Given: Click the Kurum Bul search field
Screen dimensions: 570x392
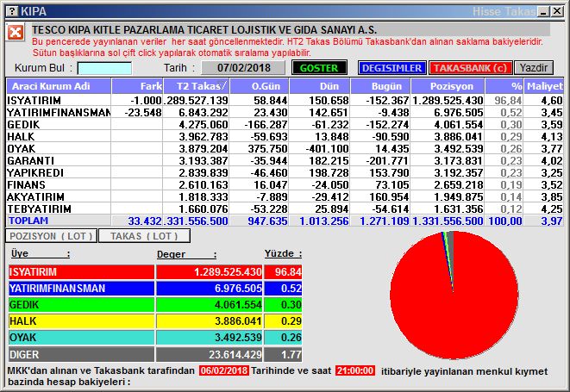Looking at the screenshot, I should pos(104,68).
